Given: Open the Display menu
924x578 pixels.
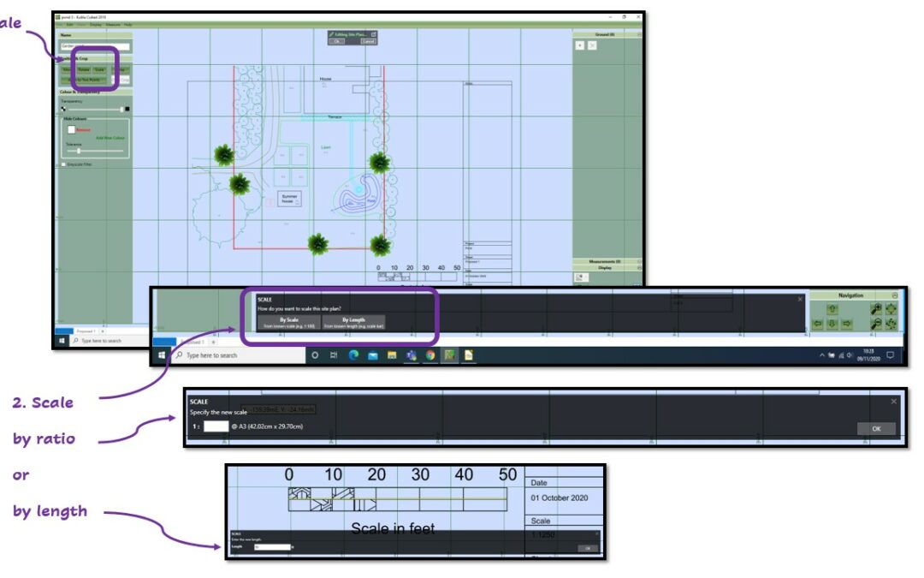Looking at the screenshot, I should coord(96,25).
